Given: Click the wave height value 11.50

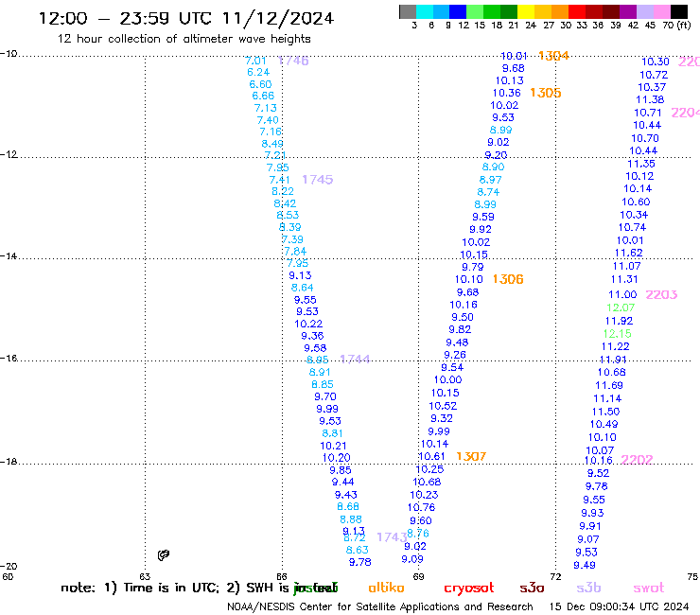Looking at the screenshot, I should [x=605, y=412].
